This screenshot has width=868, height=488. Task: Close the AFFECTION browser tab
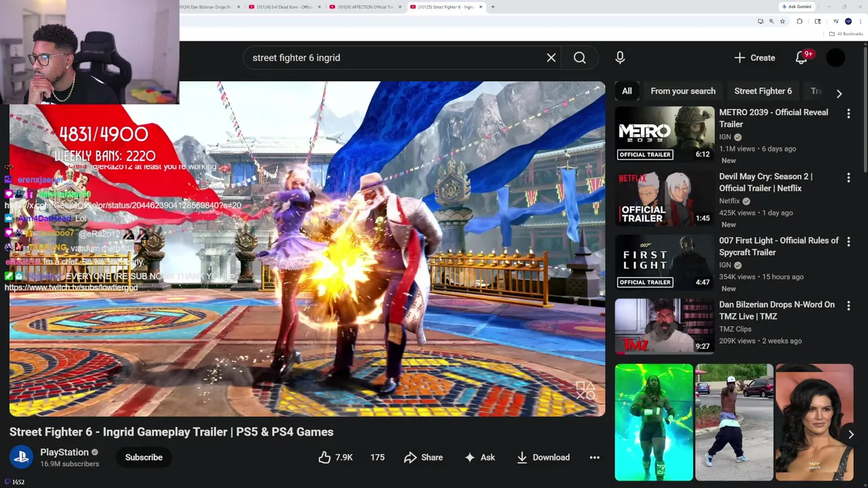click(400, 7)
